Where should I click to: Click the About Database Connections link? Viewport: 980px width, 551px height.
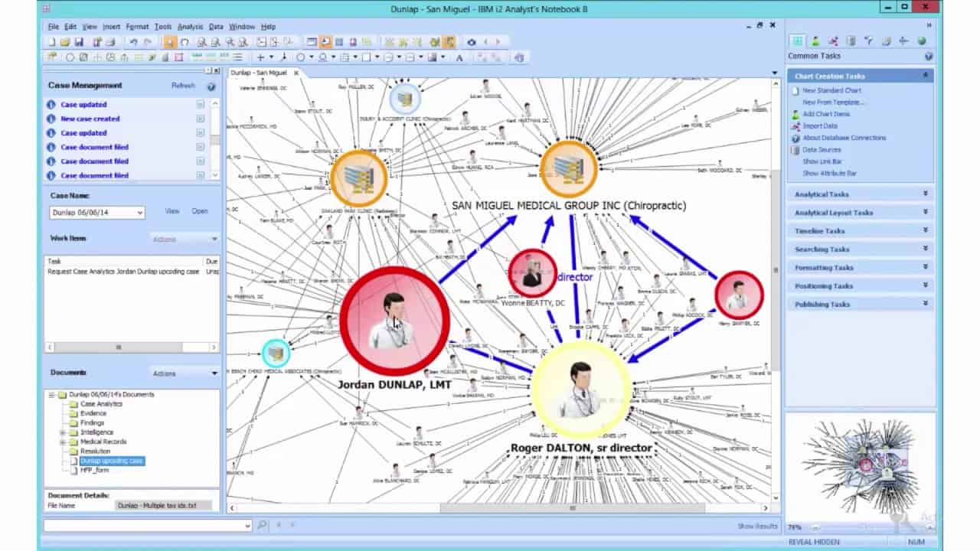844,138
